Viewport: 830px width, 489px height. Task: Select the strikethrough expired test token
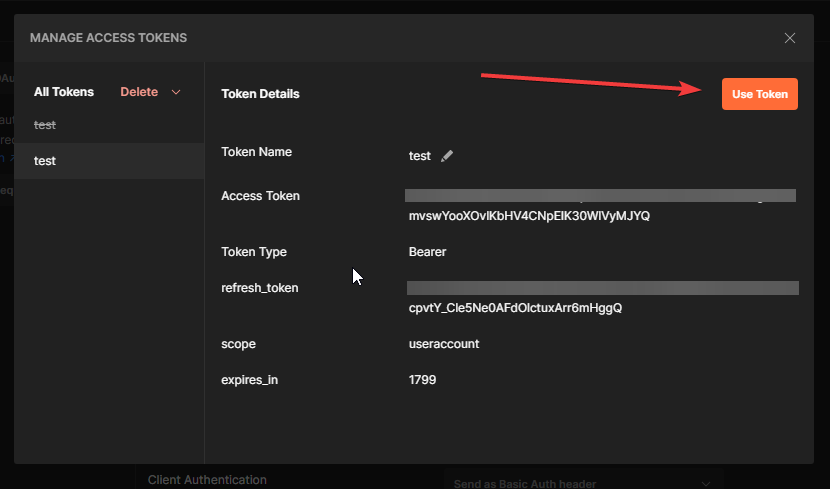point(45,125)
